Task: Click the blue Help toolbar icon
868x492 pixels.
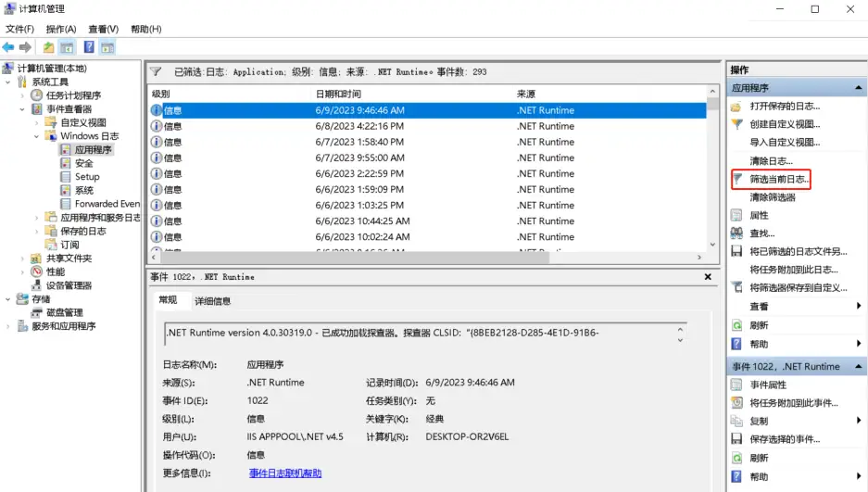Action: point(89,47)
